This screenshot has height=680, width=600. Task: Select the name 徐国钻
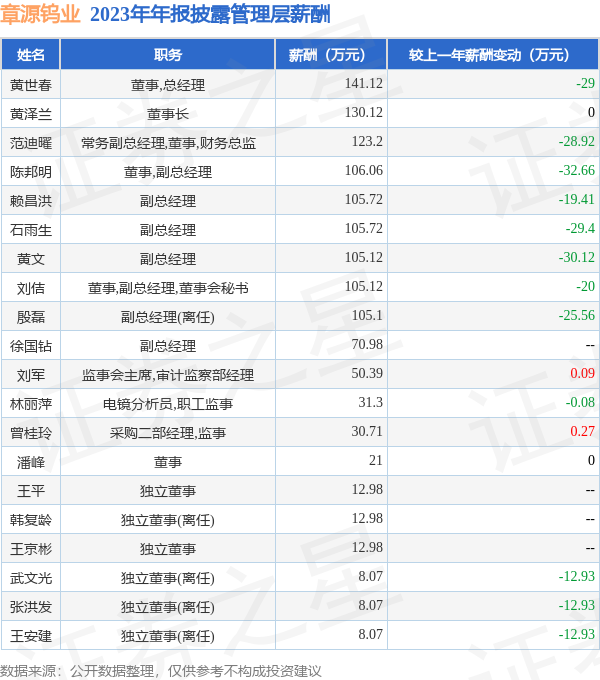tap(31, 347)
